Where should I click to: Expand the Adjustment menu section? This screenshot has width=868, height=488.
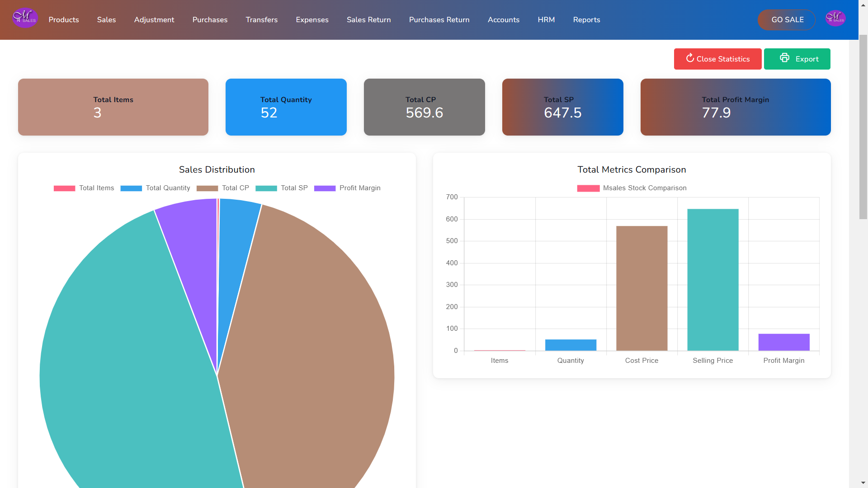[x=155, y=20]
